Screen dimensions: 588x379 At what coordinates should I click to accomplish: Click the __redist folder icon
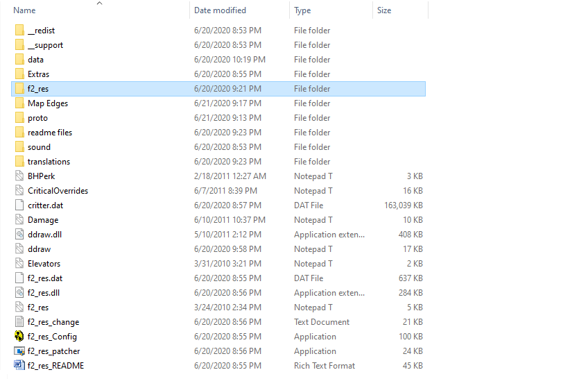click(19, 31)
